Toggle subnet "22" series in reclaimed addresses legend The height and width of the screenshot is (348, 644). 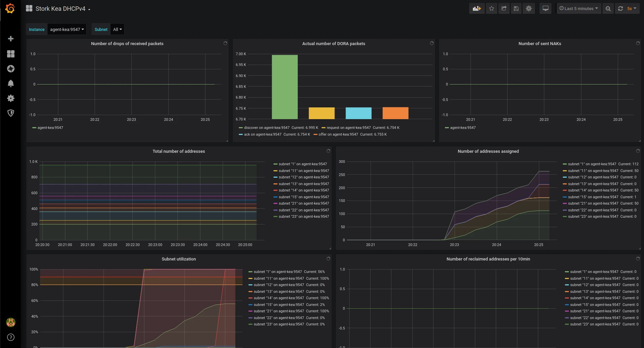tap(595, 318)
